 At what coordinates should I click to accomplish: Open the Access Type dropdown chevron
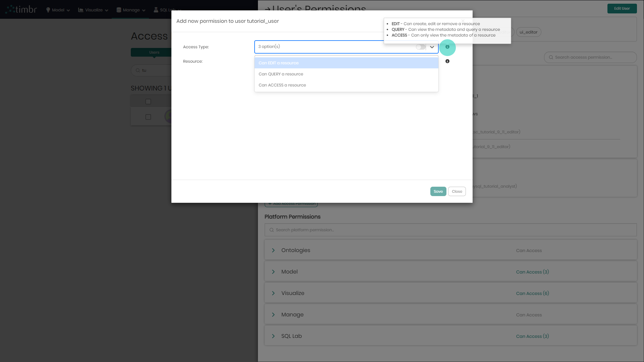(432, 47)
